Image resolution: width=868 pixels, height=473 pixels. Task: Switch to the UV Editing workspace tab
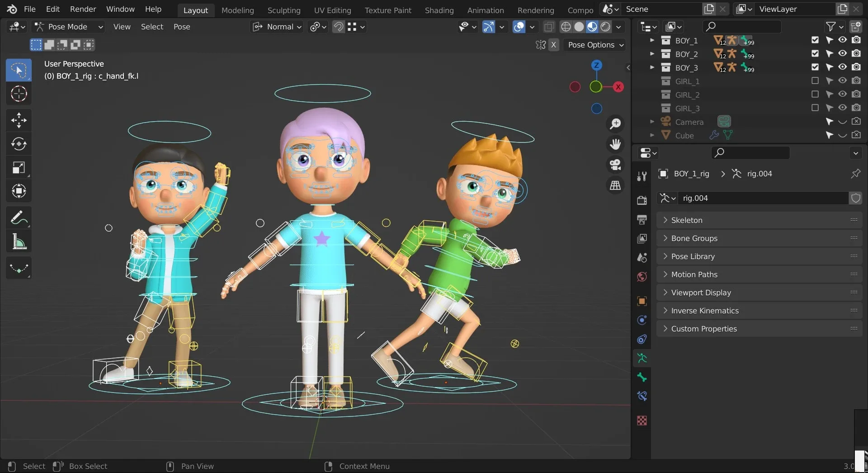click(x=332, y=10)
